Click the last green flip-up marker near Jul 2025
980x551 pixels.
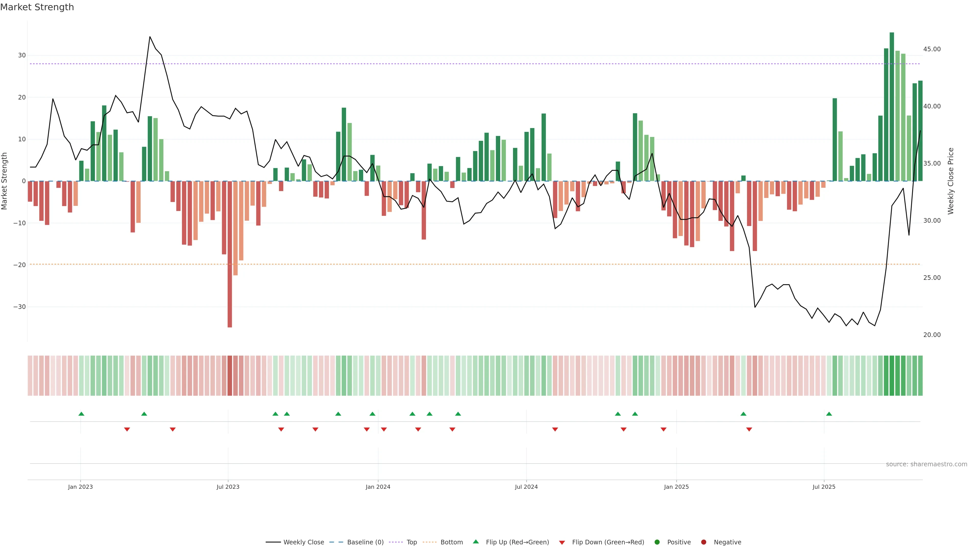click(x=829, y=414)
